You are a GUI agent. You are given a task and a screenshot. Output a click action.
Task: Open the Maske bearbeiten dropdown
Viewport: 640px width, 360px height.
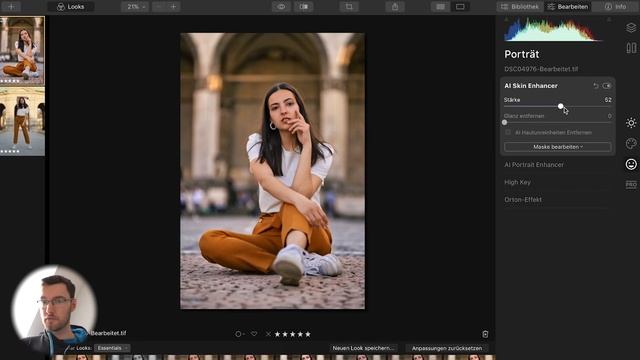click(558, 147)
